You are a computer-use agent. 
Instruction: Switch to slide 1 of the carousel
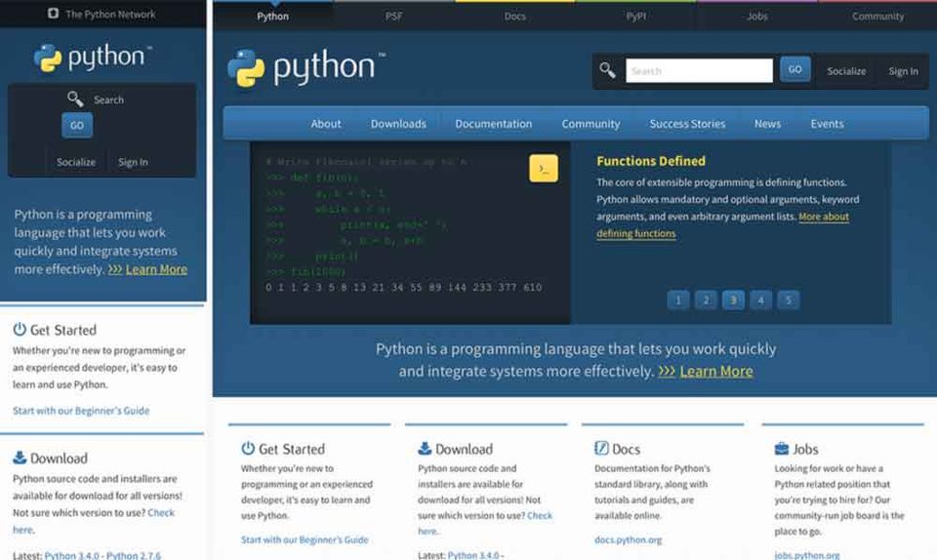click(x=678, y=300)
